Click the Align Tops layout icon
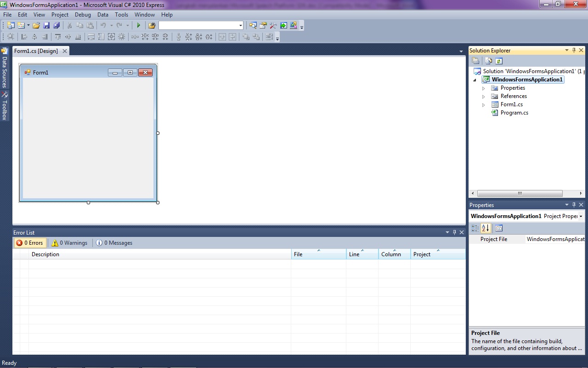Viewport: 588px width, 368px height. [x=57, y=37]
